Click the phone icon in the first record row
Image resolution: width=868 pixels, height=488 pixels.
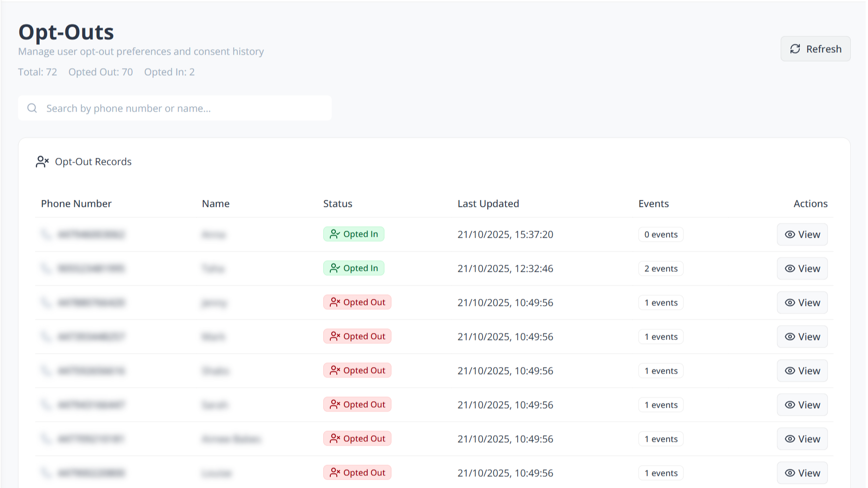pos(46,234)
